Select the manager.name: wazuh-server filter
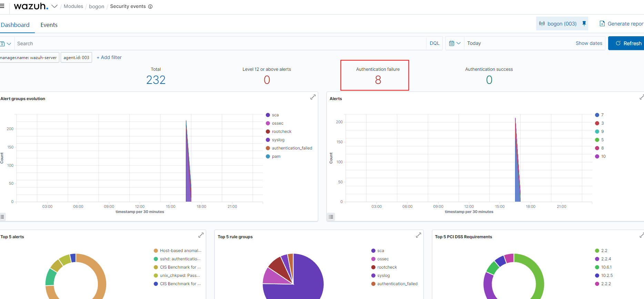This screenshot has width=644, height=299. tap(29, 57)
